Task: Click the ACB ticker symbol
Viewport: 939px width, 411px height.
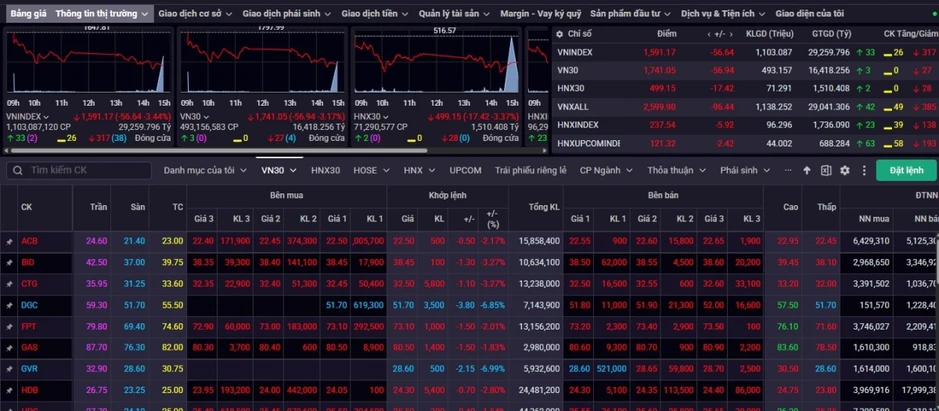Action: coord(29,241)
